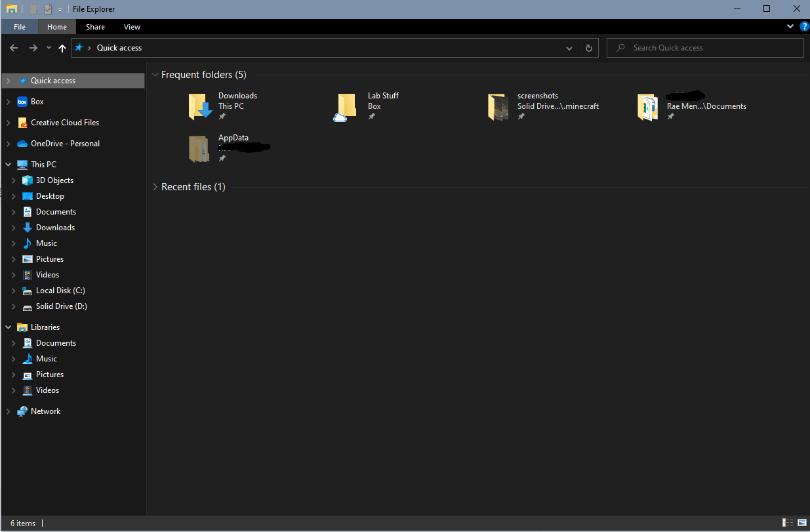The image size is (810, 532).
Task: Open the address bar history dropdown
Action: [569, 48]
